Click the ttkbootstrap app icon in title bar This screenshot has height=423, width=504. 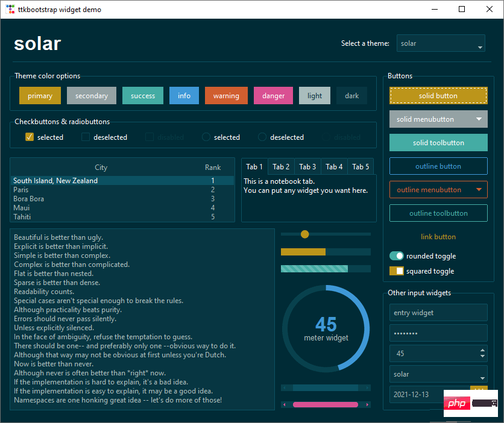point(10,9)
